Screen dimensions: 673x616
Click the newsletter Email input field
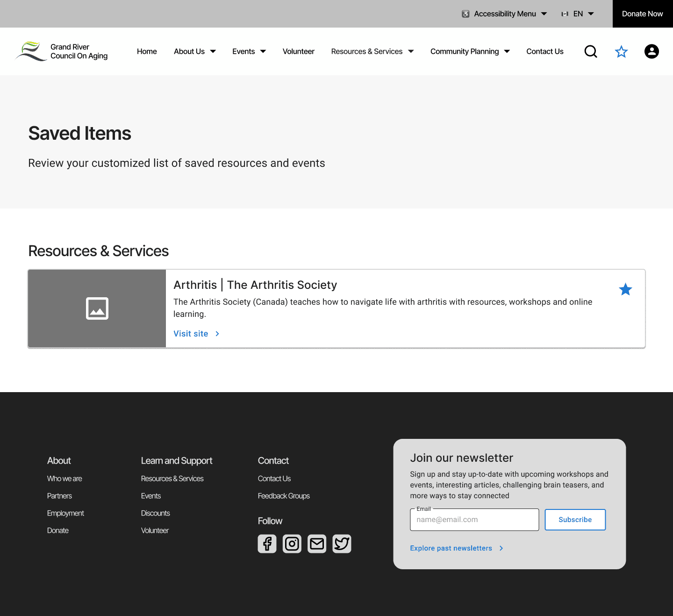click(x=474, y=520)
